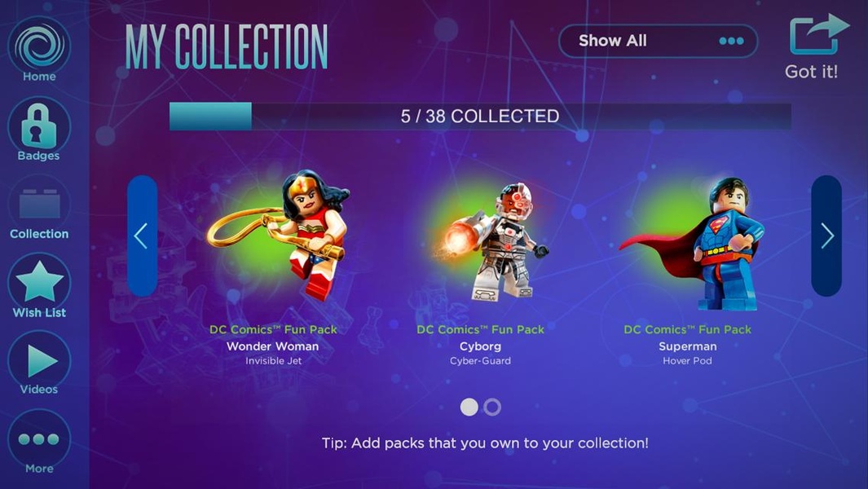Click the three dots in Show All
868x489 pixels.
point(731,41)
